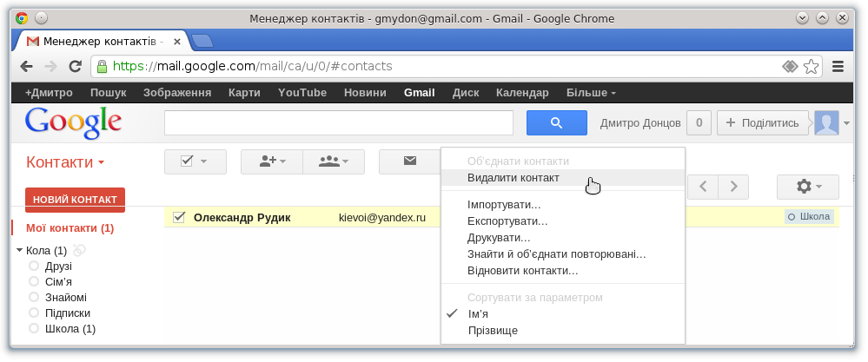The height and width of the screenshot is (362, 868).
Task: Uncheck the Олександр Рудик contact checkbox
Action: click(x=179, y=217)
